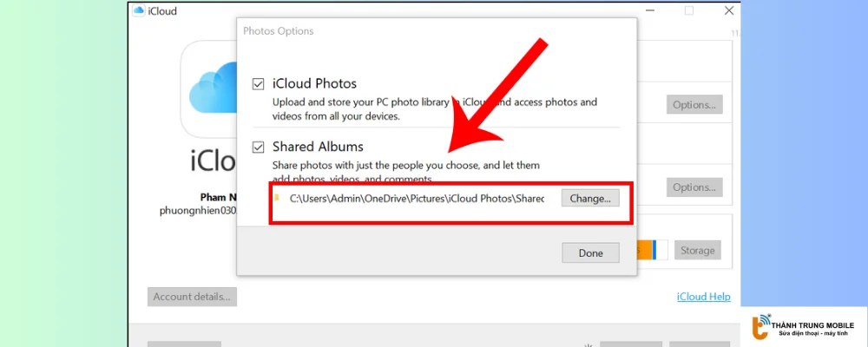Open the Storage button
868x347 pixels.
pos(697,251)
